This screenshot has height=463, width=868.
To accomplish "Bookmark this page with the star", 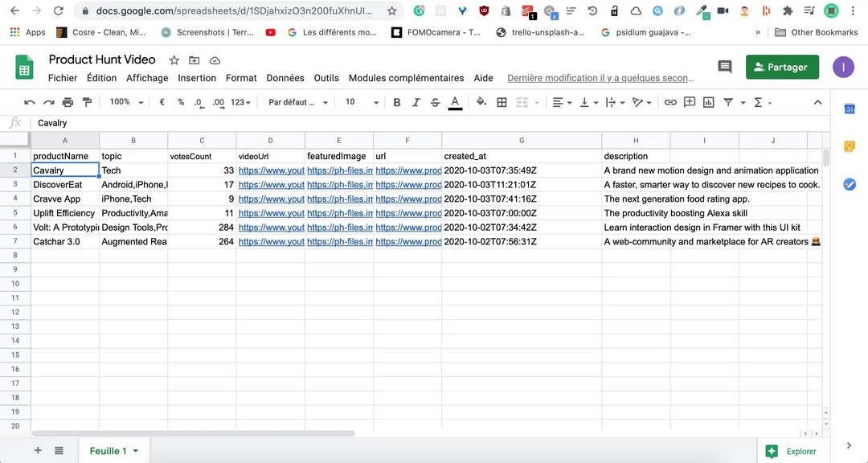I will 392,10.
